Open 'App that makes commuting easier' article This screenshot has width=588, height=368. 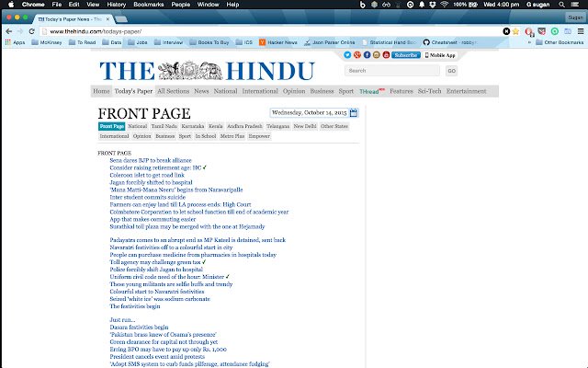[153, 219]
